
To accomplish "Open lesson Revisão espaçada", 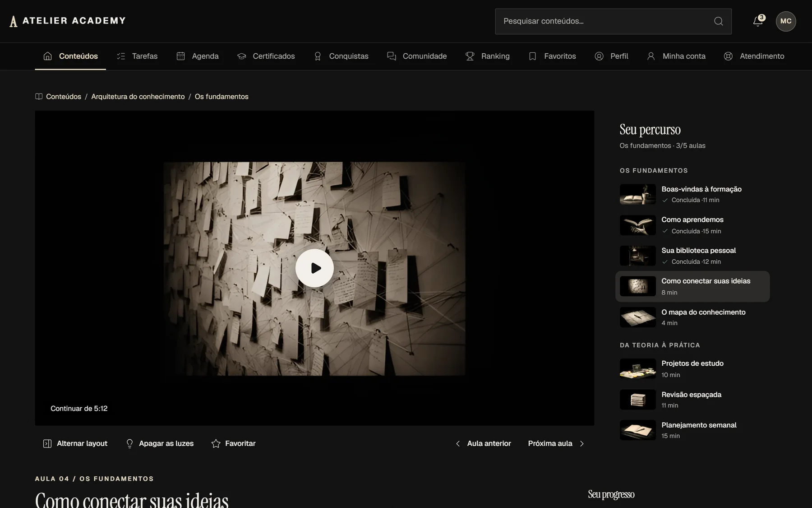I will (x=692, y=400).
